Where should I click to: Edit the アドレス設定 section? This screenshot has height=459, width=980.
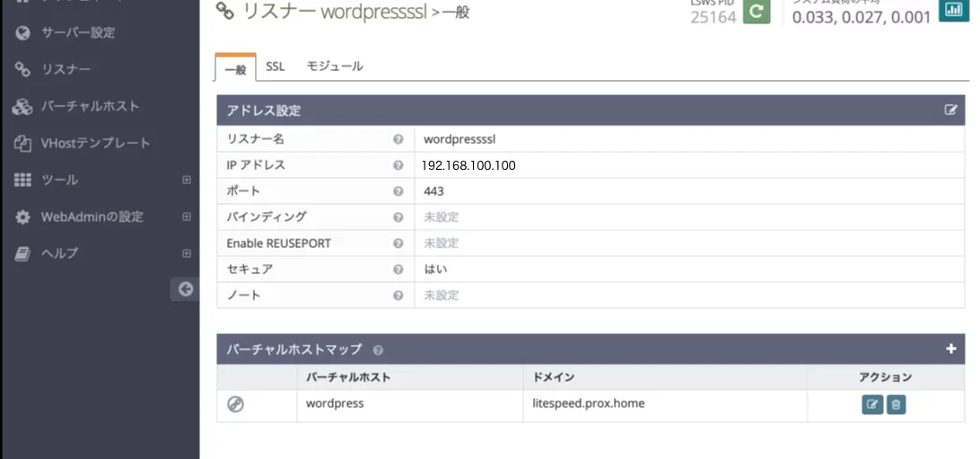click(950, 110)
